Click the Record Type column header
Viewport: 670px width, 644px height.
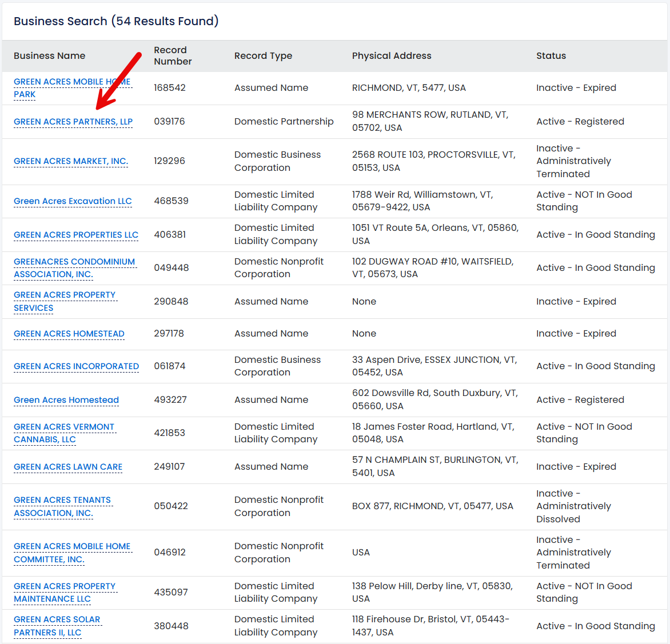(263, 55)
